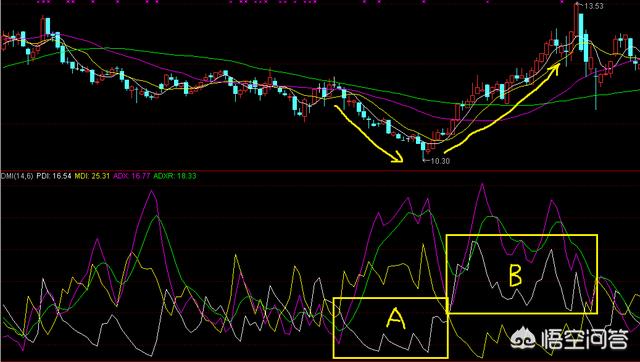Click the green ADXR: 18.33 legend
This screenshot has width=640, height=362.
pyautogui.click(x=175, y=176)
